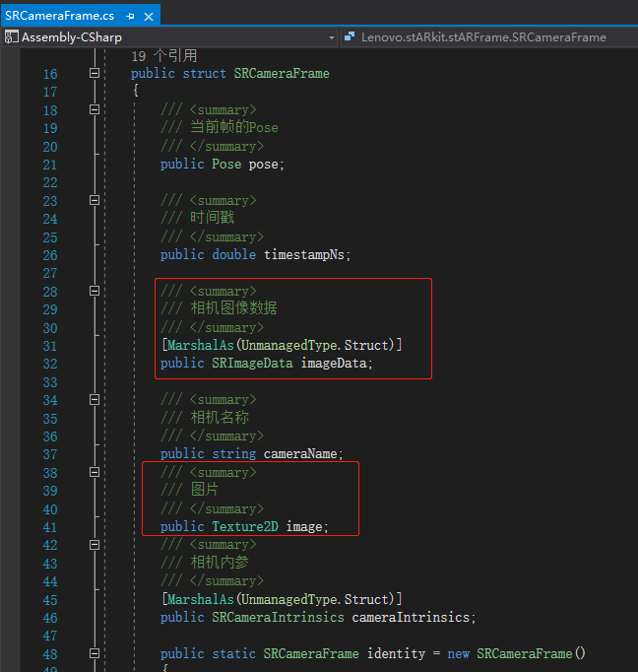Collapse the summary comment at line 28
The width and height of the screenshot is (638, 672).
pos(95,291)
